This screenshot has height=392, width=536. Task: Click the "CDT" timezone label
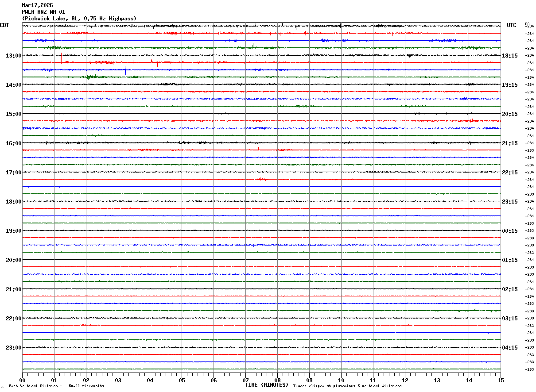4,25
